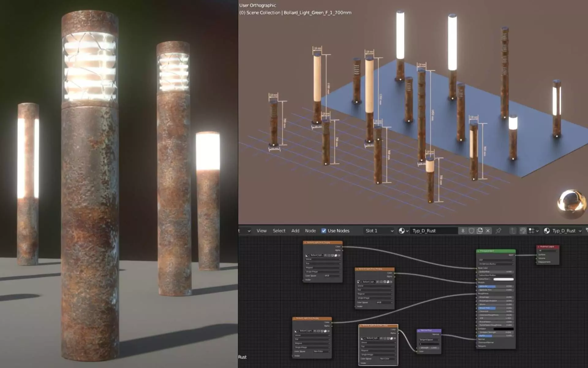Click the Normal Map node header
Screen dimensions: 588x368
click(429, 331)
